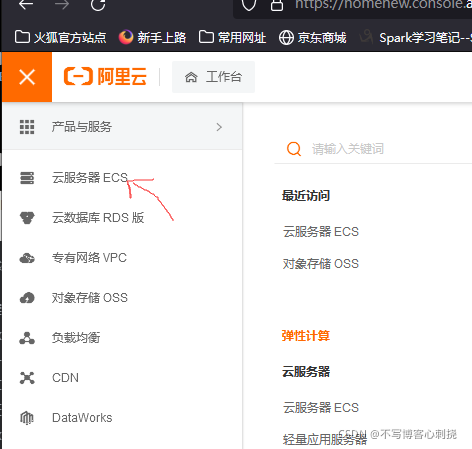Click the VPC cloud network icon

[x=27, y=258]
